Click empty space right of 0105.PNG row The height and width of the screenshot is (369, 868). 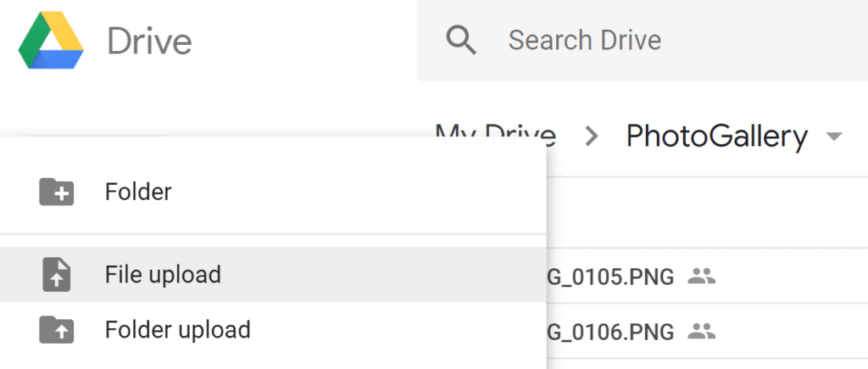[792, 276]
